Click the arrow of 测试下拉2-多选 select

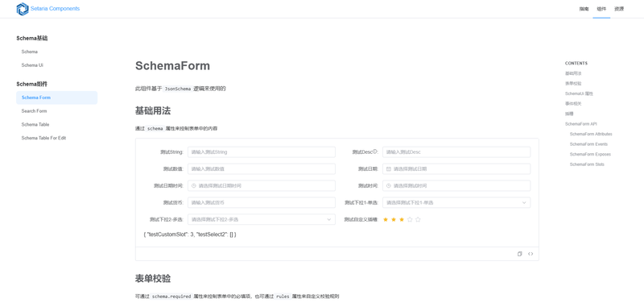(329, 219)
